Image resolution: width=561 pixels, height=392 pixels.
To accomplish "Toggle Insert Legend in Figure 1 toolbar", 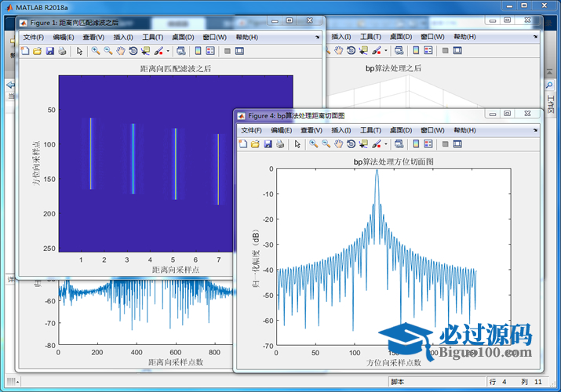I will [210, 51].
